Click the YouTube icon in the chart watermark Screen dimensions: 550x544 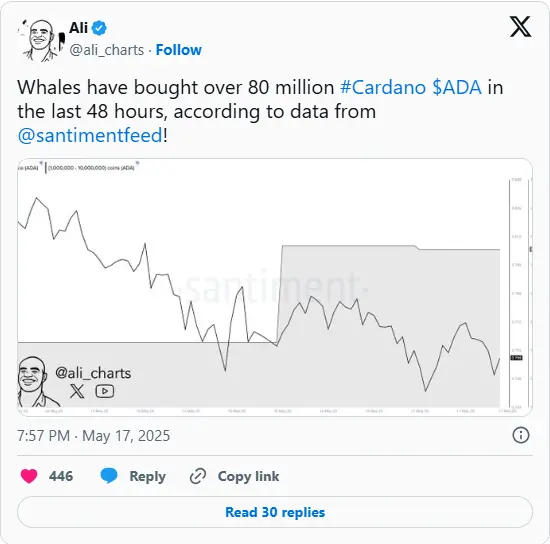[x=105, y=391]
